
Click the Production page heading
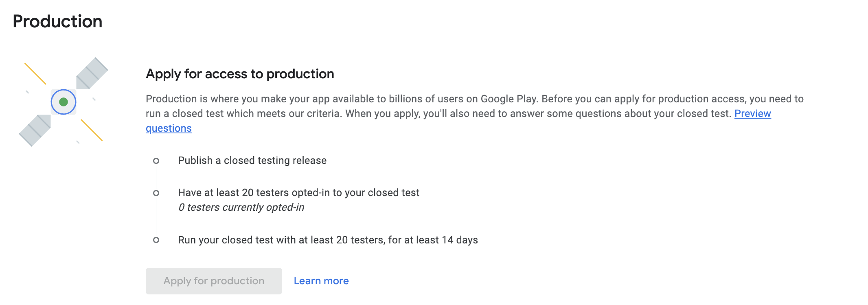[x=57, y=21]
